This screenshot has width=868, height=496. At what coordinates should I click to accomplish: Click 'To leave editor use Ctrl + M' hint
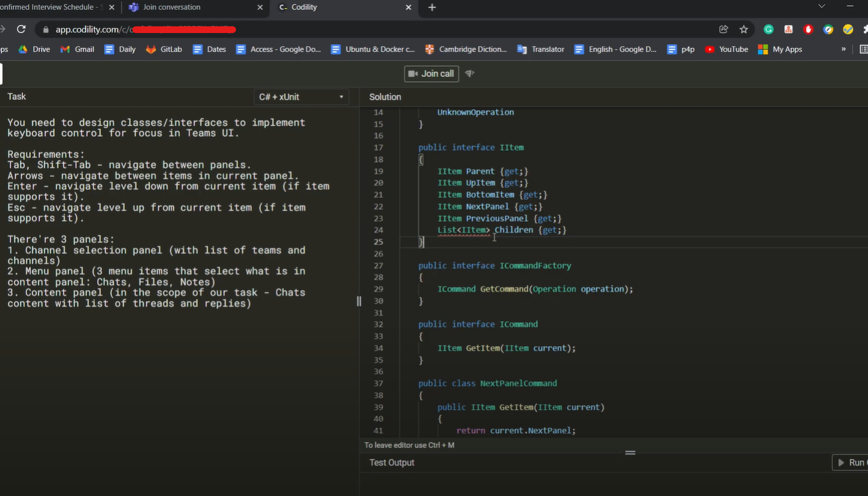coord(409,445)
